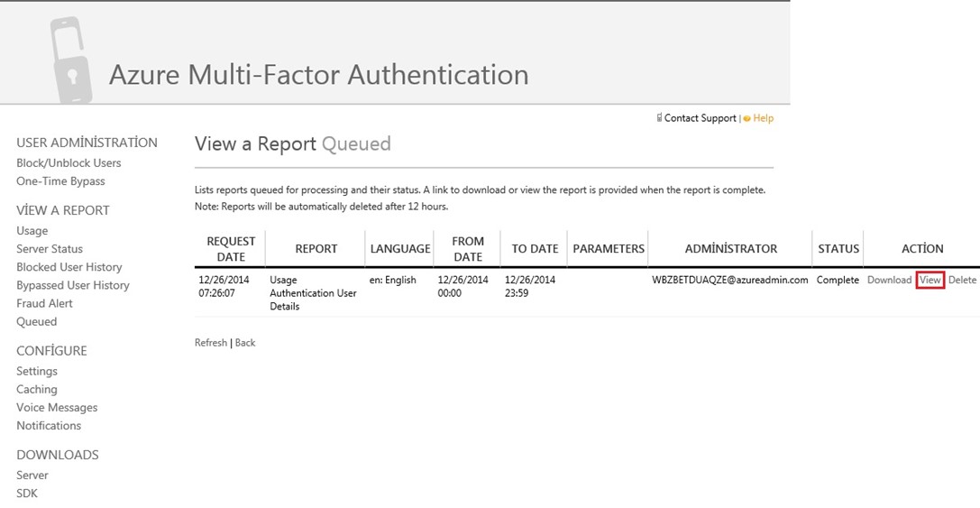Click the Status column header
The height and width of the screenshot is (508, 980).
tap(838, 248)
